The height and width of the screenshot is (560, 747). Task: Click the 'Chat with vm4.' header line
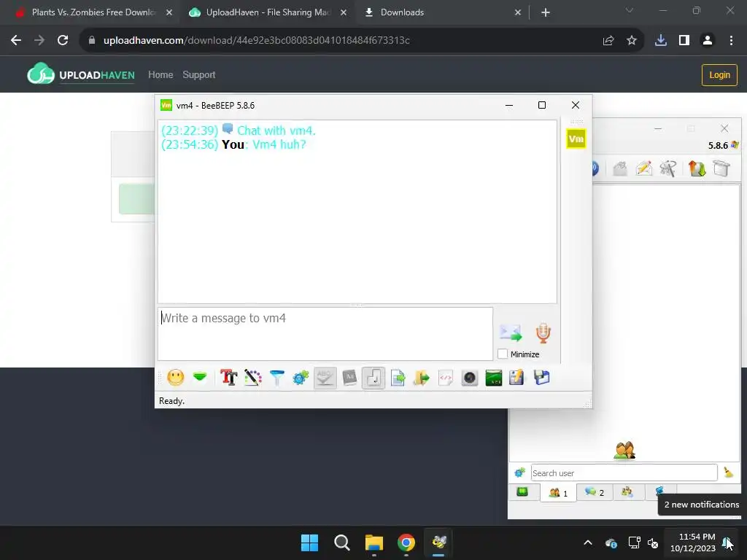(276, 131)
